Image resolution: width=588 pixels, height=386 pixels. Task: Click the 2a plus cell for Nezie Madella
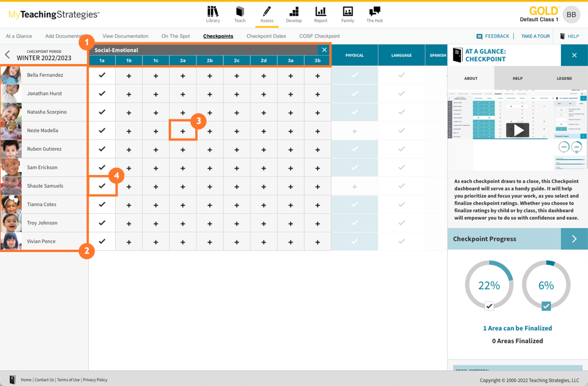[183, 131]
